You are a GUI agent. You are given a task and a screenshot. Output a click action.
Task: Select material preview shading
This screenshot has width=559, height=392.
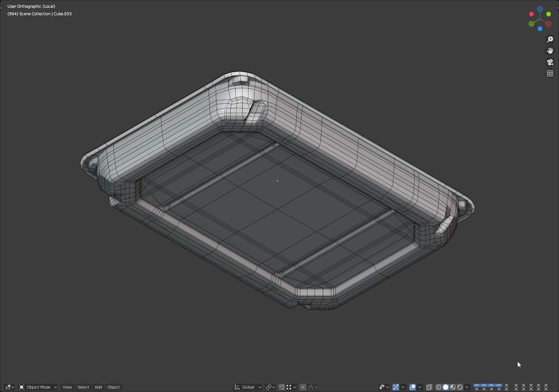(453, 387)
